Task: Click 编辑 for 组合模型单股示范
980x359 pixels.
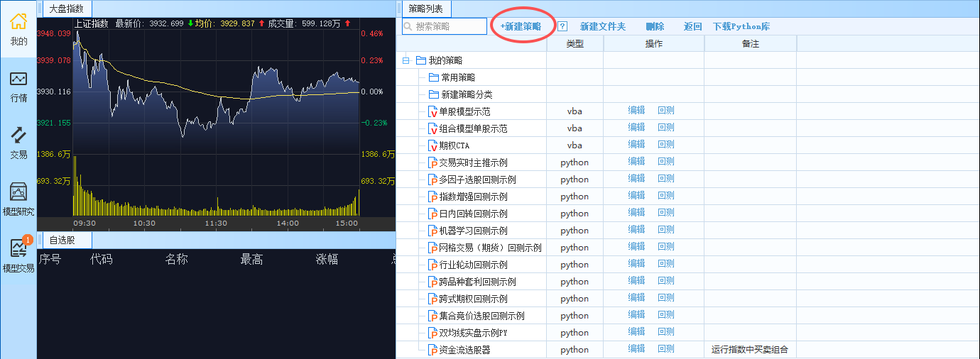Action: (x=636, y=127)
